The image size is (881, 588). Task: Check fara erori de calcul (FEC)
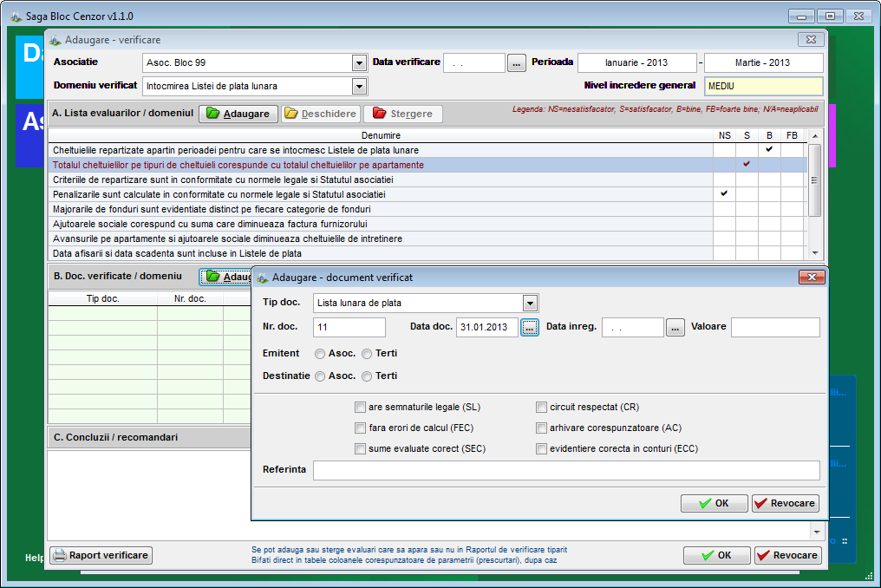point(360,428)
